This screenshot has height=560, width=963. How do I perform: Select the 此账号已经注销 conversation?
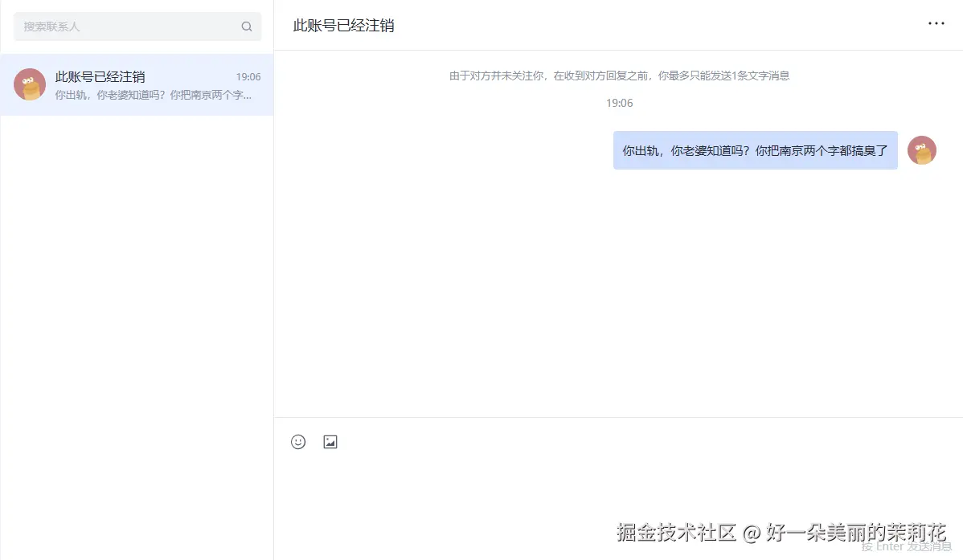tap(137, 84)
